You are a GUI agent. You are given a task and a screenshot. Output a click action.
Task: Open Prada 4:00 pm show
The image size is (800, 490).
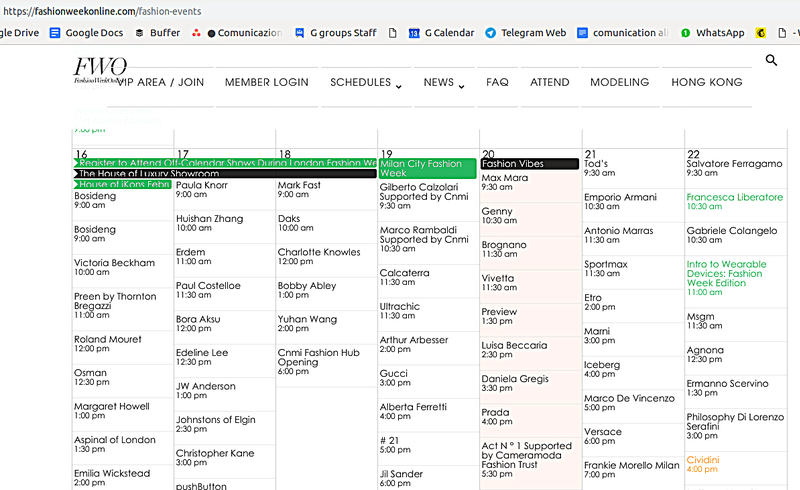[x=495, y=416]
